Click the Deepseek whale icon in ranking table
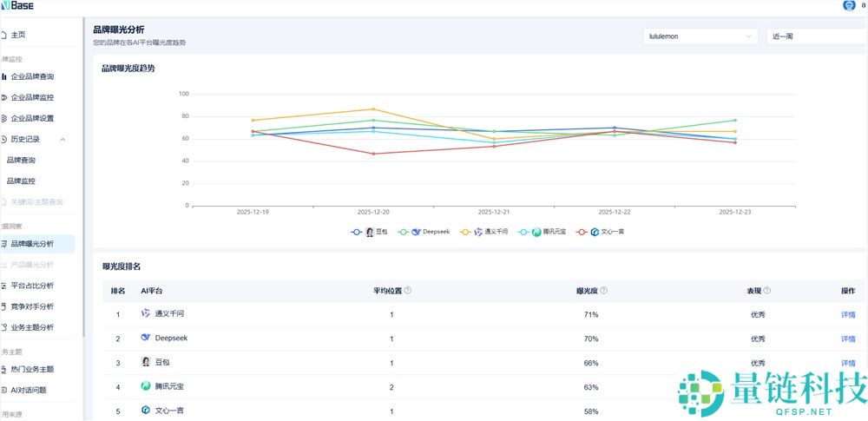The height and width of the screenshot is (421, 868). click(146, 338)
